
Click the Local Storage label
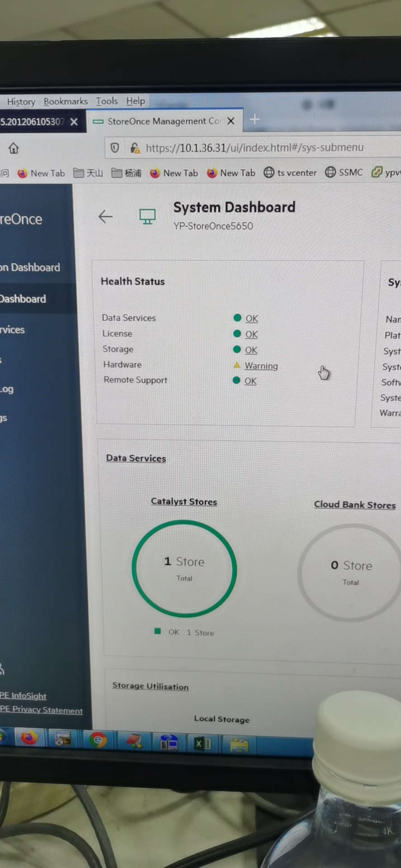click(222, 719)
